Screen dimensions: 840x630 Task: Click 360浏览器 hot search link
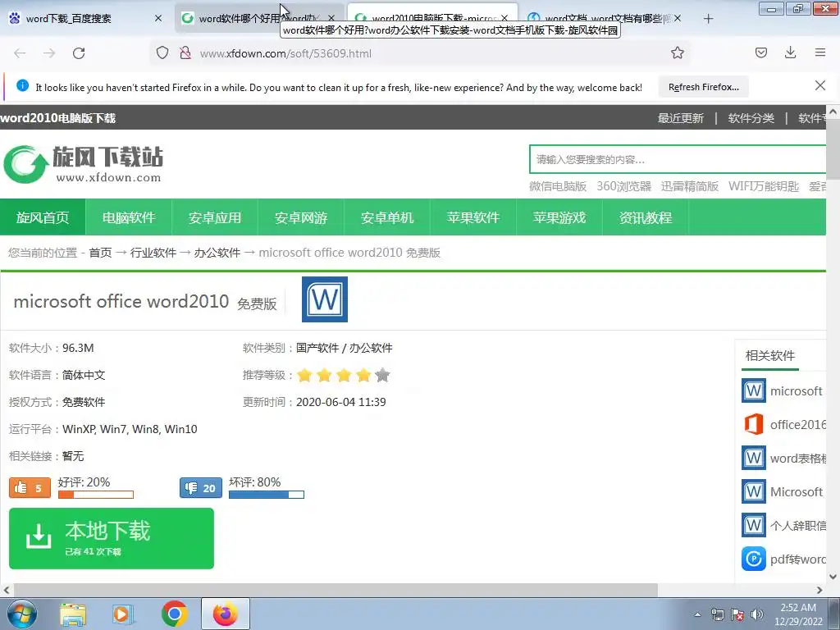click(x=624, y=186)
